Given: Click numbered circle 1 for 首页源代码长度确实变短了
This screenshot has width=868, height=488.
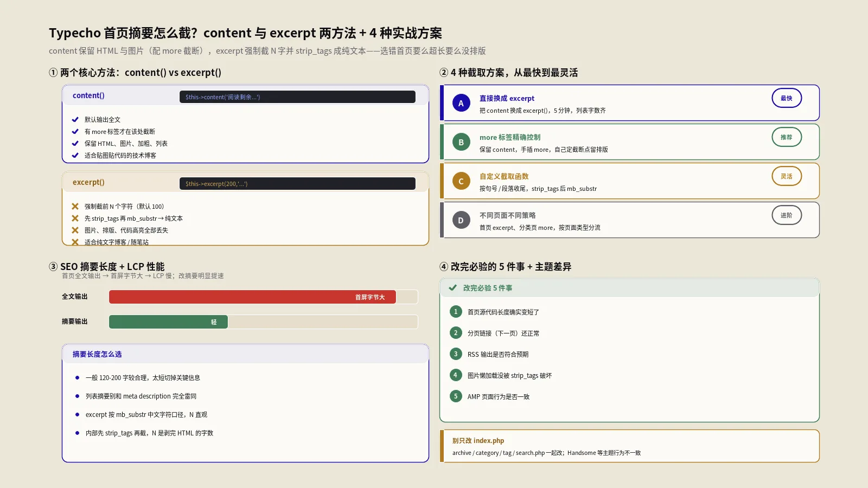Looking at the screenshot, I should (456, 312).
